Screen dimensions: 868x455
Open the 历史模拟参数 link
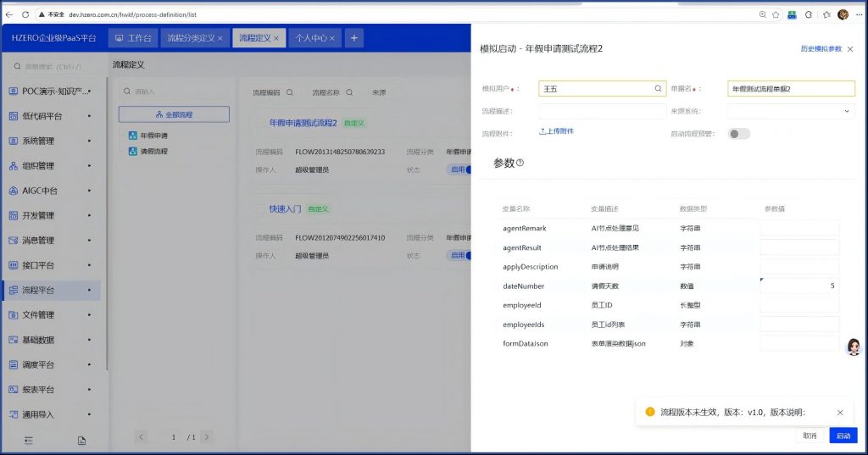click(x=821, y=49)
